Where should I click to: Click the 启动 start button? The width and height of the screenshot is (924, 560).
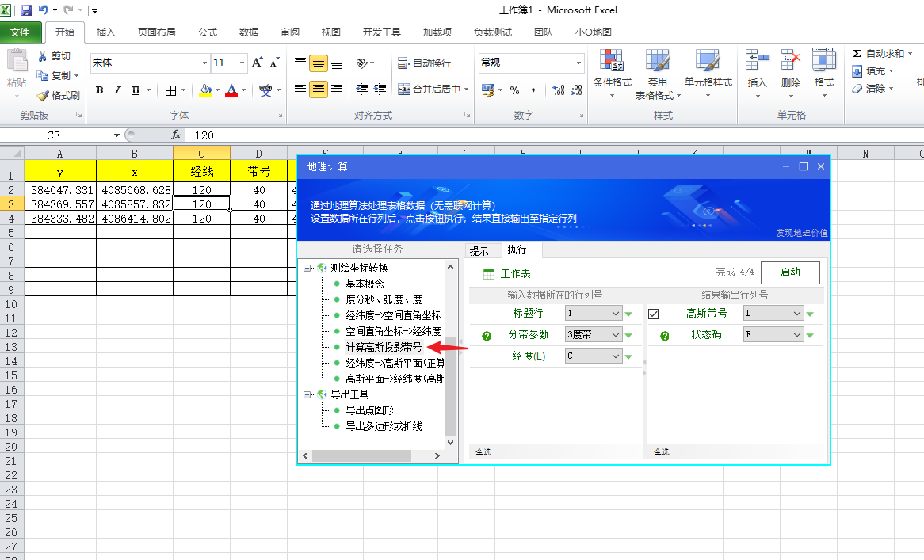pos(789,272)
